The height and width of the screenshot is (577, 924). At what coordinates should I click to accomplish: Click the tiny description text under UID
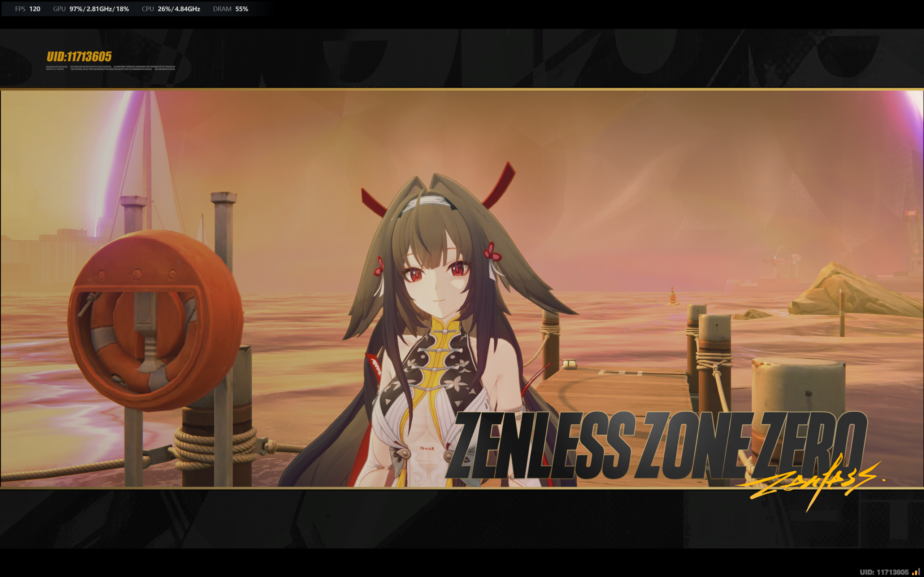pos(111,68)
